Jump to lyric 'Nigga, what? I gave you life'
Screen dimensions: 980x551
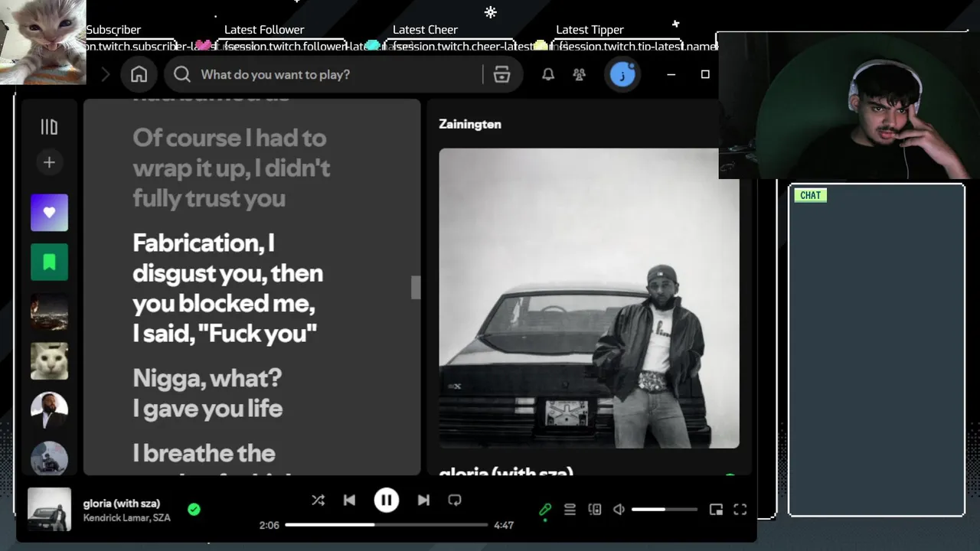click(207, 393)
